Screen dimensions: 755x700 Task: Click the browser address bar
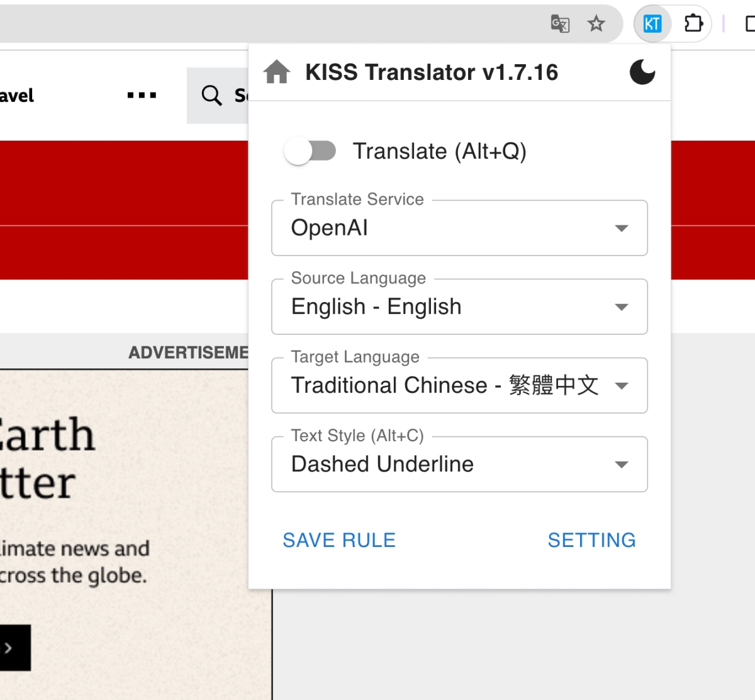[x=252, y=24]
